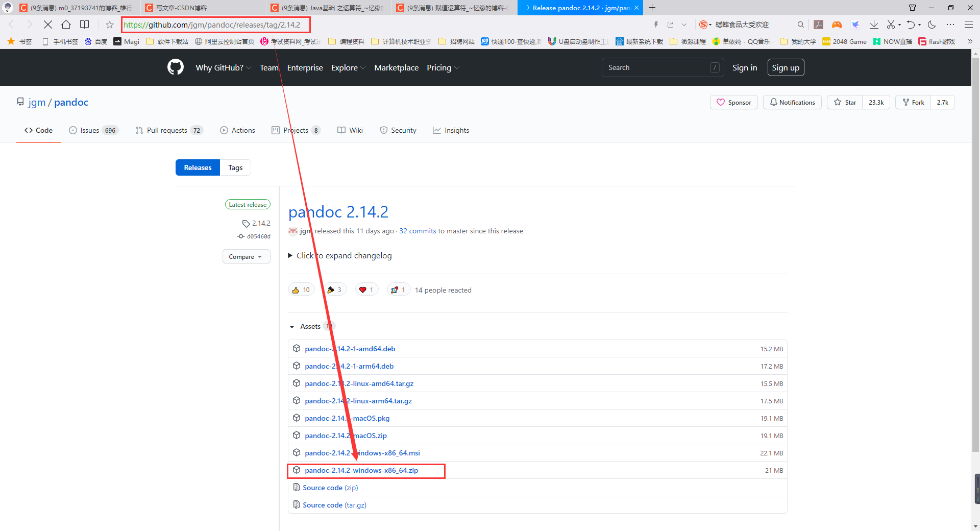Expand the address bar dropdown chevron
Screen dimensions: 980x531
pos(684,25)
